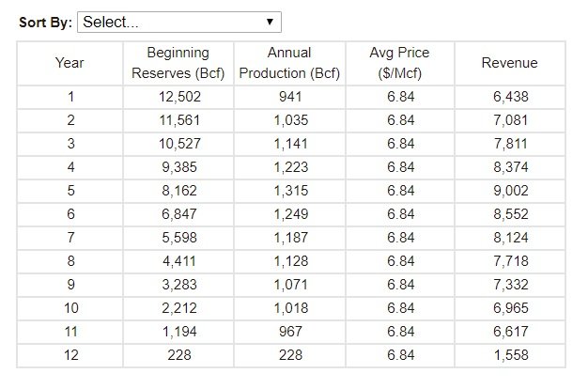The height and width of the screenshot is (389, 588).
Task: Click the Beginning Reserves (Bcf) header
Action: 178,63
